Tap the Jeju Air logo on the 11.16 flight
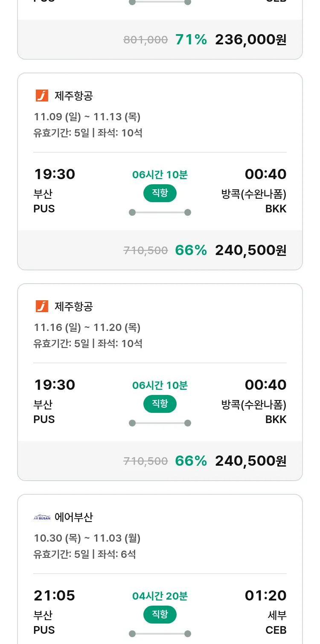Viewport: 320px width, 644px height. pyautogui.click(x=42, y=306)
